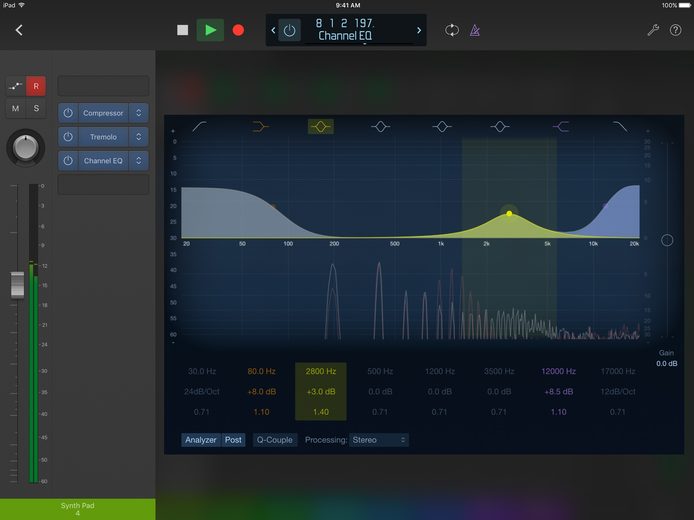
Task: Select the 80.0 Hz frequency value
Action: pos(261,371)
